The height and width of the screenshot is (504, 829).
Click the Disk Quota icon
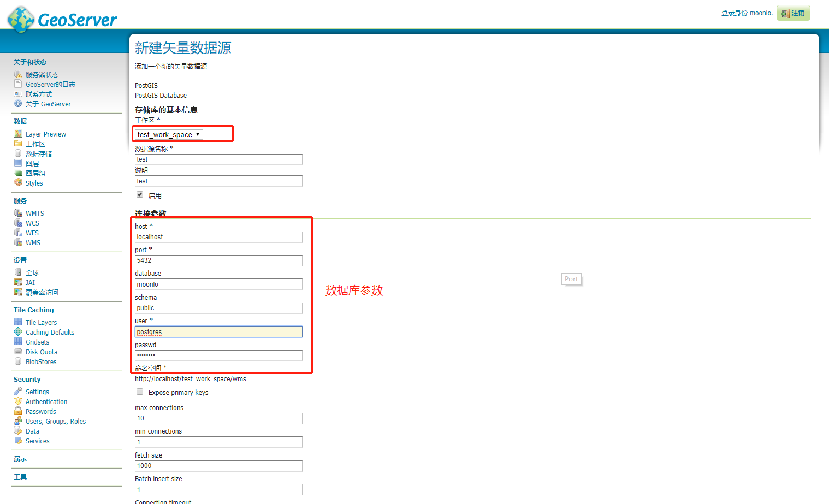click(18, 352)
